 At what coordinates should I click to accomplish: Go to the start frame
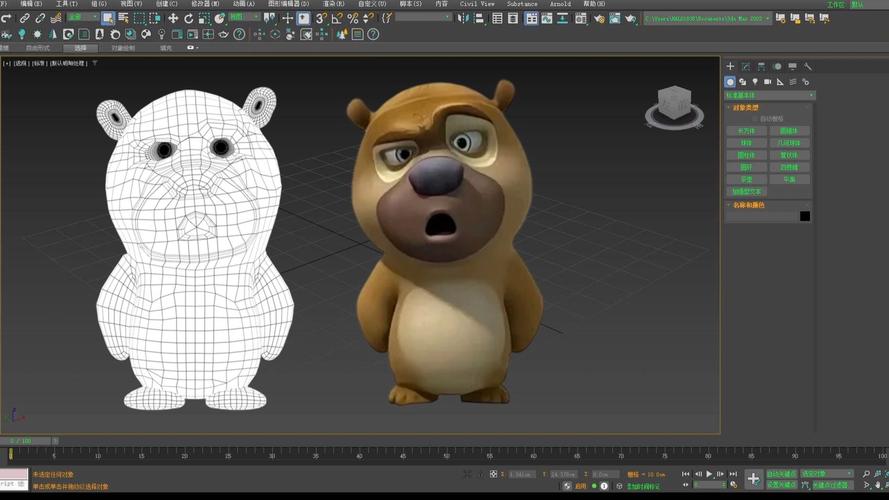tap(685, 473)
